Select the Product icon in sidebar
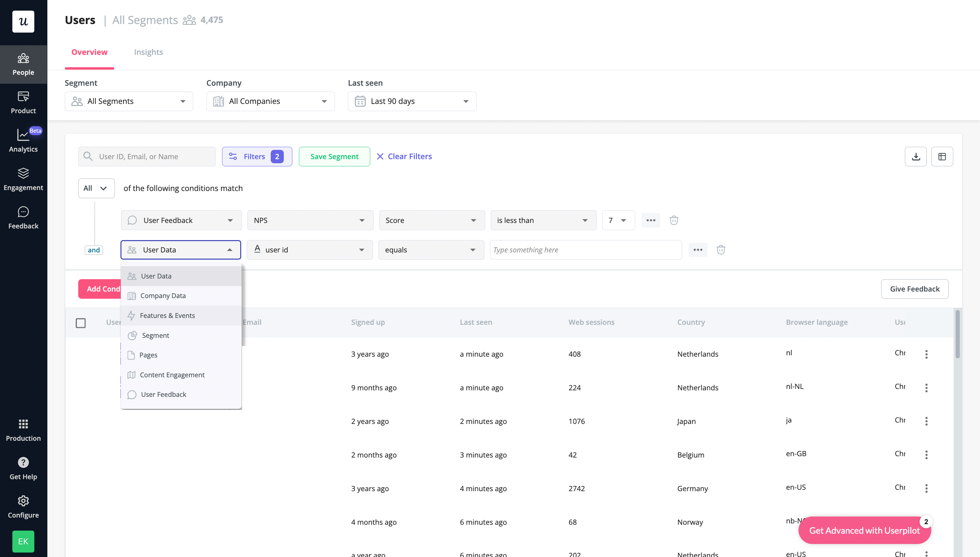The image size is (980, 557). coord(23,102)
